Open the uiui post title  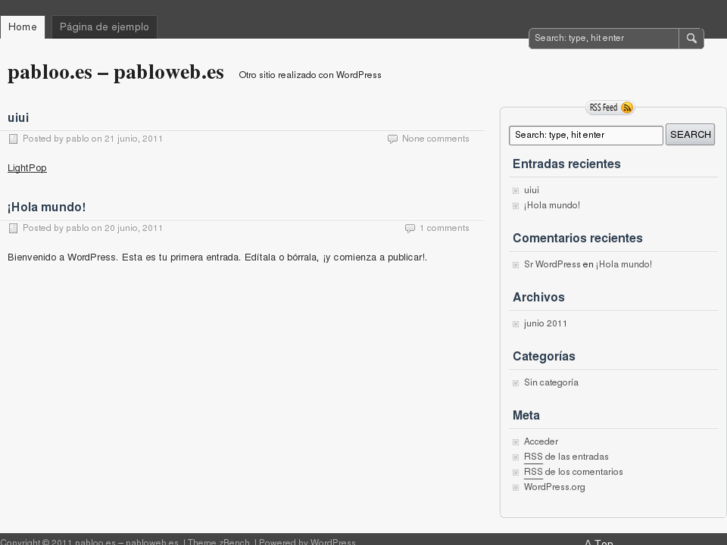tap(18, 118)
